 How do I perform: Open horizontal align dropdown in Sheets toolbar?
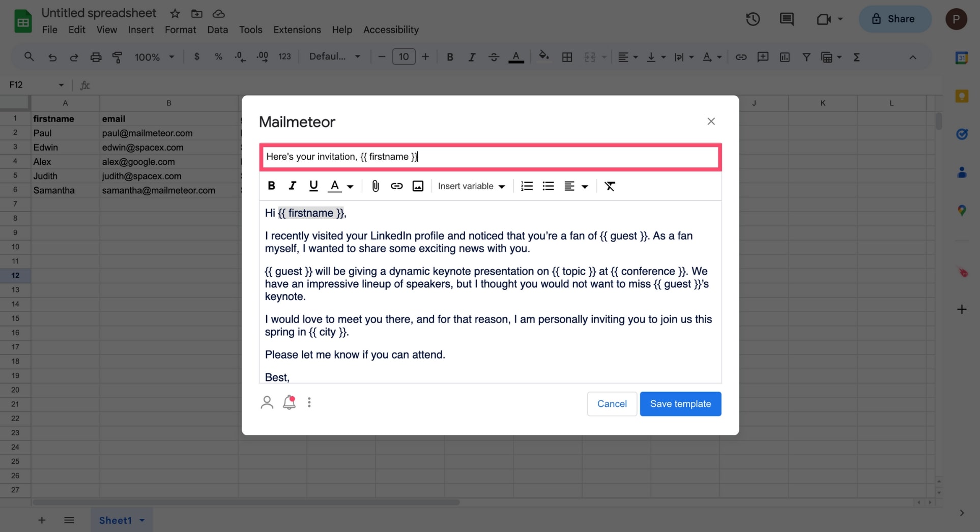click(x=627, y=57)
